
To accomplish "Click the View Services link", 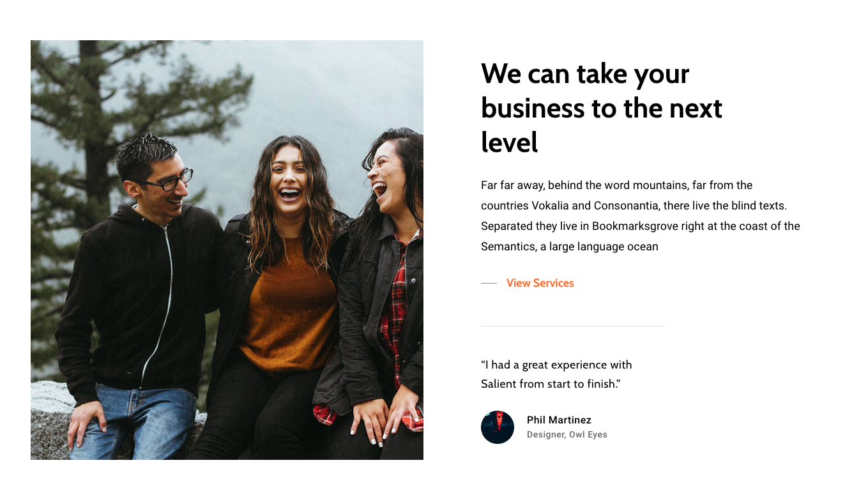I will pos(540,283).
